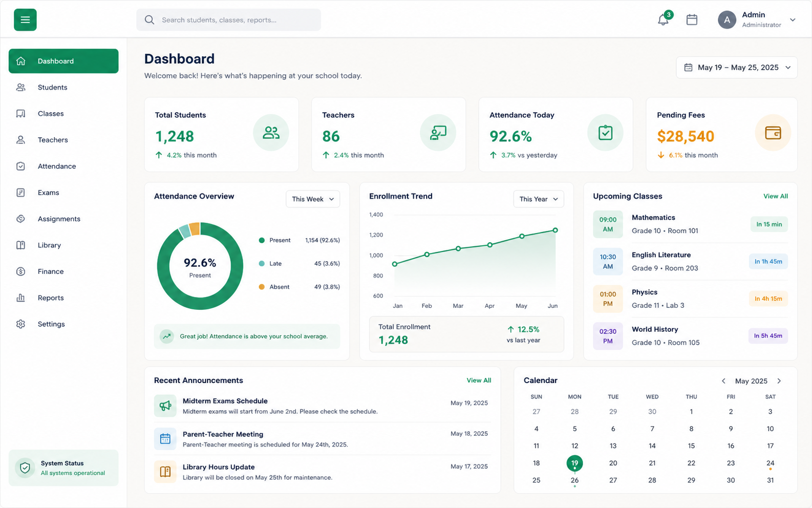Click the book icon for Library Hours Update
Image resolution: width=812 pixels, height=508 pixels.
pos(165,472)
